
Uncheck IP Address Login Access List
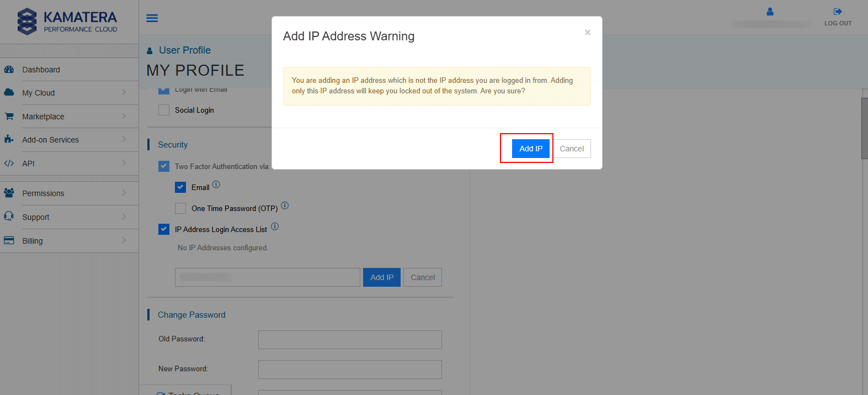tap(164, 229)
